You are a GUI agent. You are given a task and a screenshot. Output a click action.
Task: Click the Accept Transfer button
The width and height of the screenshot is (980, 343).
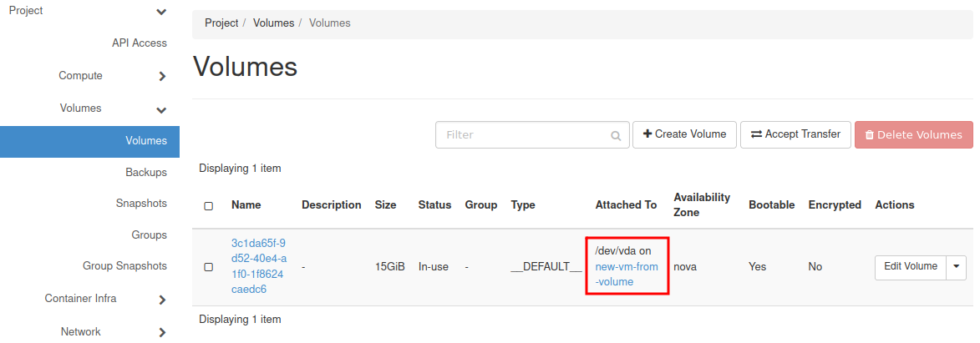(x=795, y=134)
